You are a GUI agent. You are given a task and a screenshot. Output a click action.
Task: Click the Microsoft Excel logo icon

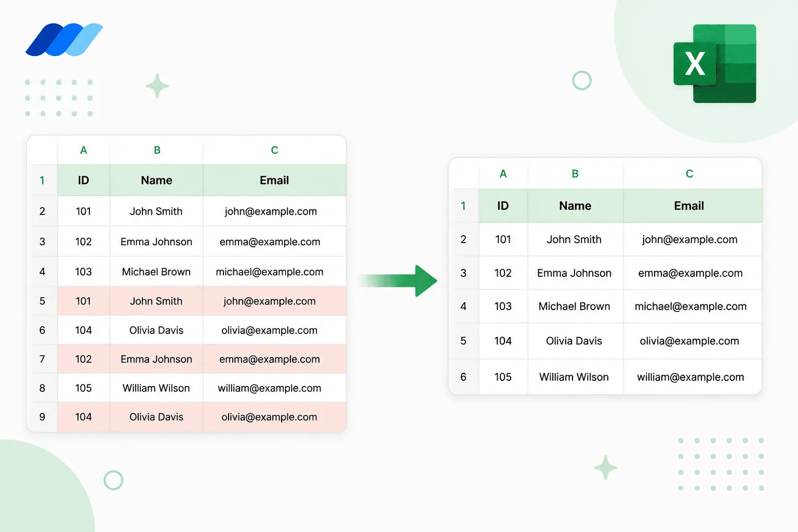[715, 63]
